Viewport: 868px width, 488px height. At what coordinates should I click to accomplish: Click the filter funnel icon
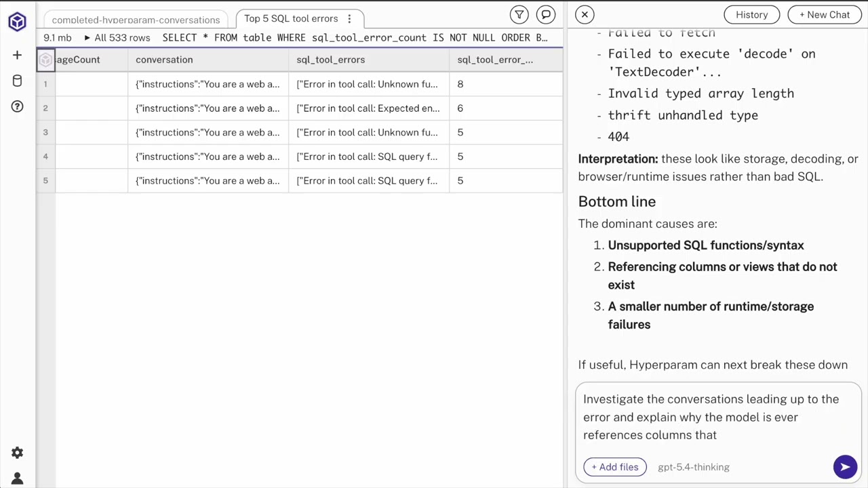pos(519,14)
